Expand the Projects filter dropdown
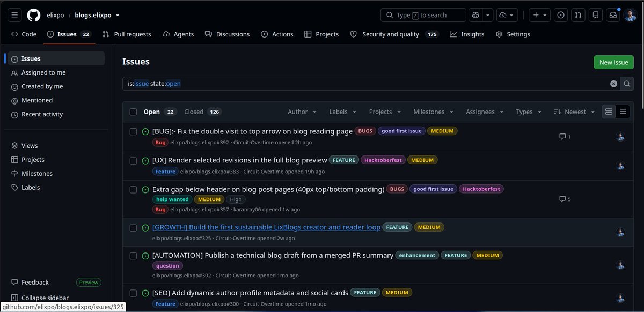The height and width of the screenshot is (312, 644). [x=385, y=112]
